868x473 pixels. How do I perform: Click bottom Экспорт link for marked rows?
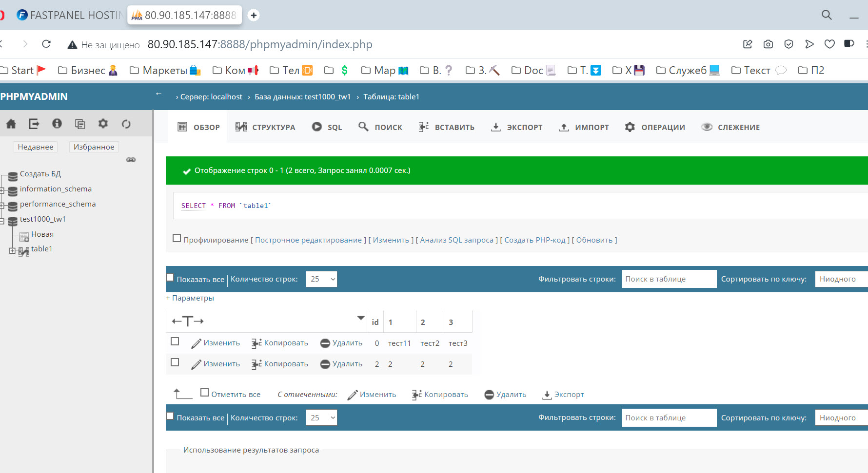(x=563, y=395)
